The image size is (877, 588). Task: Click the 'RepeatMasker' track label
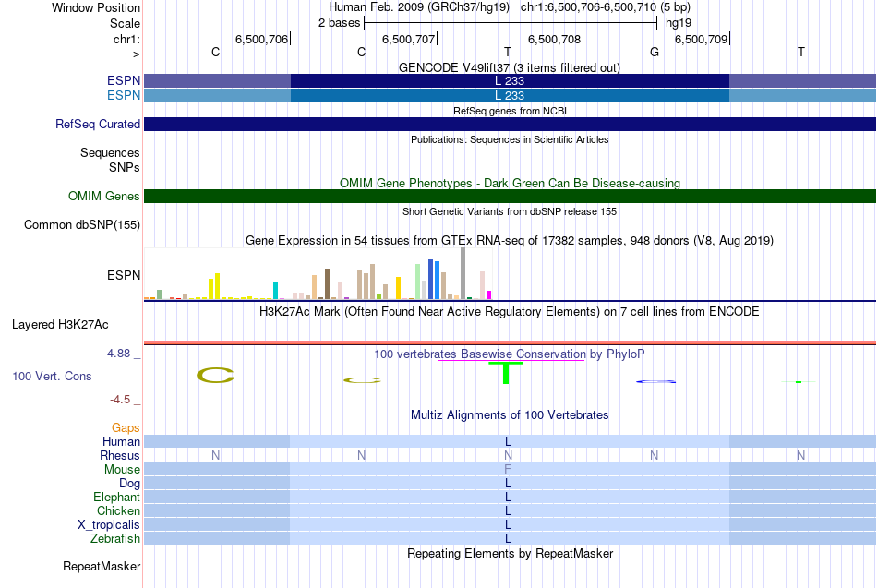tap(102, 566)
